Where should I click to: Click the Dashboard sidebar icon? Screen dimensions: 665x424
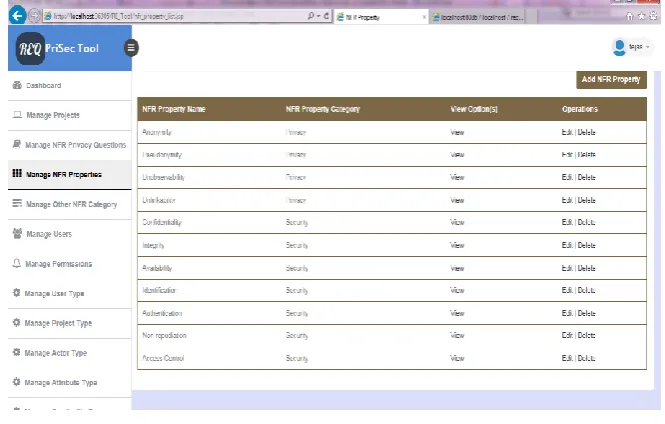click(17, 85)
